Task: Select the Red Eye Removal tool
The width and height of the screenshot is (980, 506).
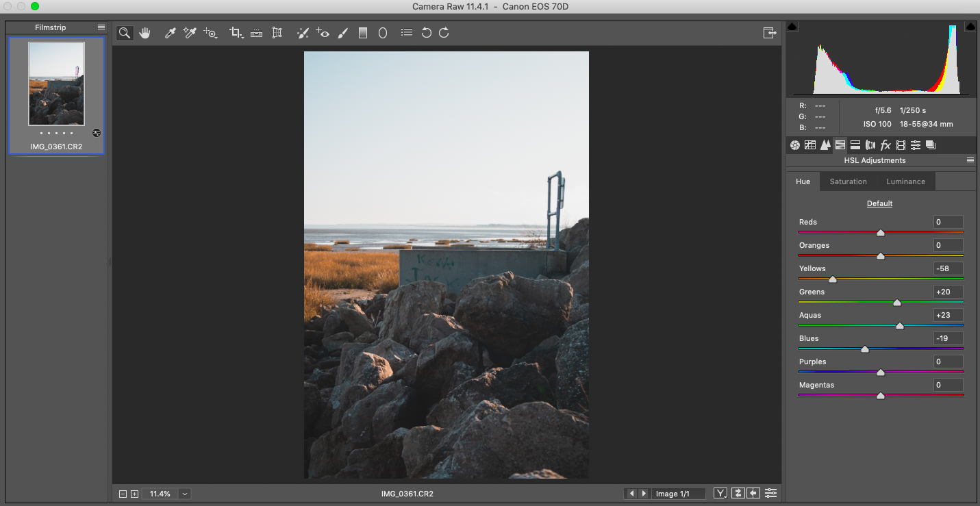Action: 323,33
